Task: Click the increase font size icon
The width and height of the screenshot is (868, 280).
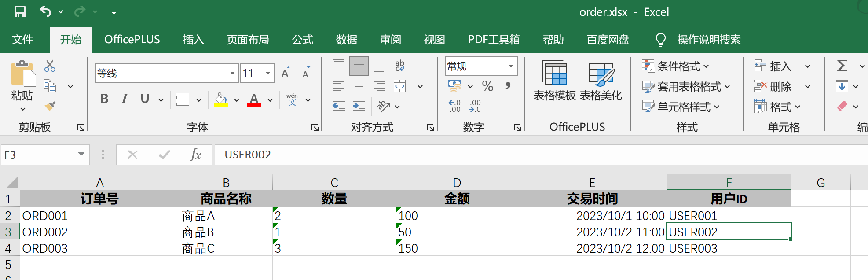Action: point(286,73)
